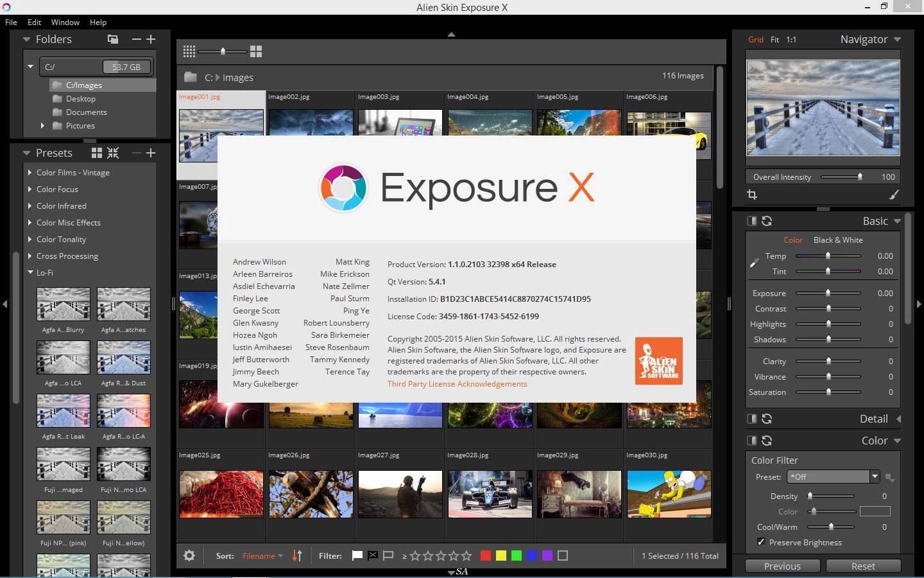Filter by unflagged outline flag icon

pyautogui.click(x=388, y=556)
